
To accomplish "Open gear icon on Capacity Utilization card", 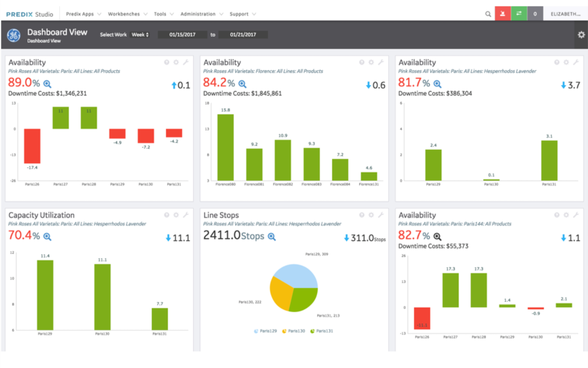I will [176, 215].
